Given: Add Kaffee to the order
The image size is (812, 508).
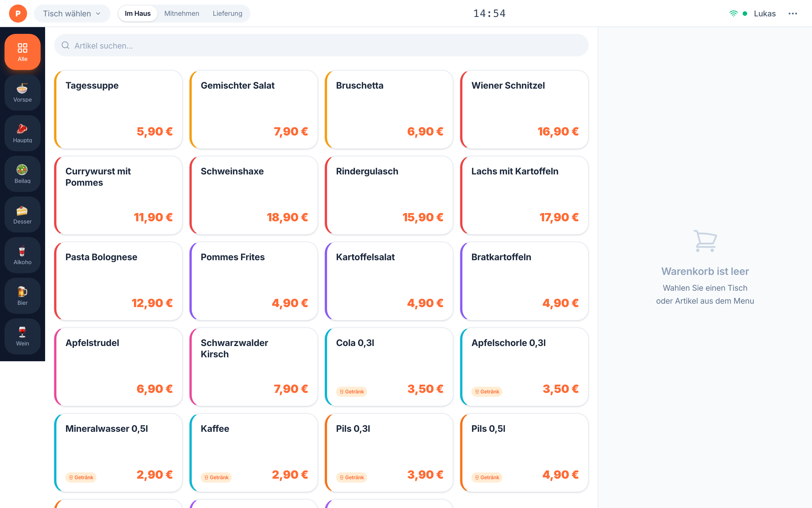Looking at the screenshot, I should pos(253,453).
